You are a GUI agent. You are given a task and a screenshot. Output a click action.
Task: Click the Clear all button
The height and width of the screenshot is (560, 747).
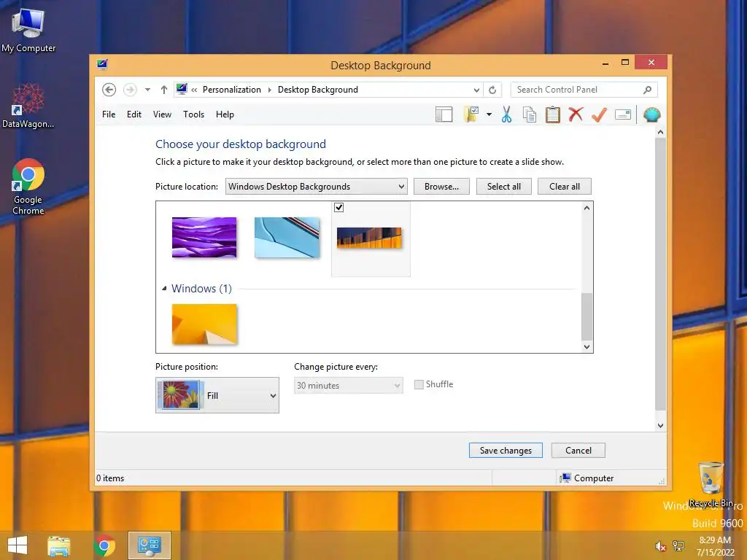coord(565,186)
